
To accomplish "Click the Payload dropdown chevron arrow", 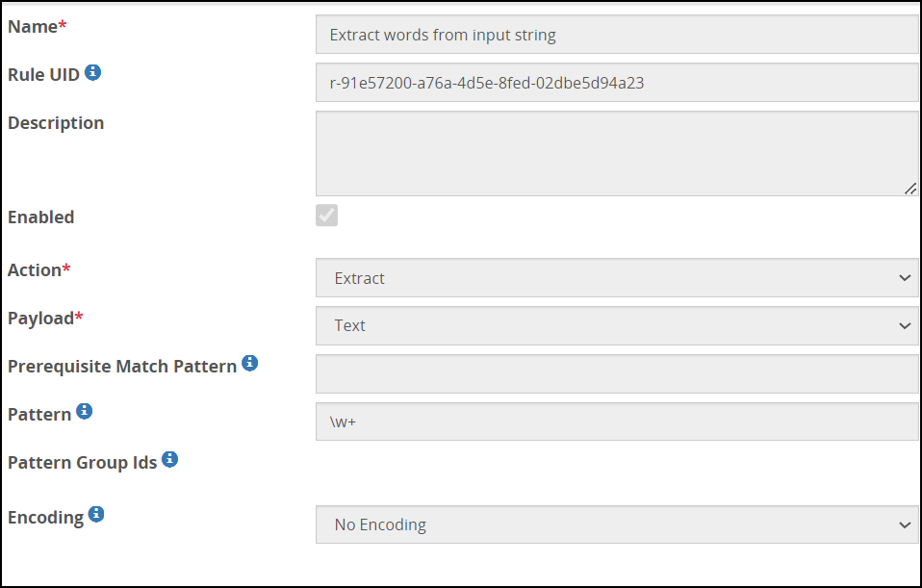I will coord(904,325).
